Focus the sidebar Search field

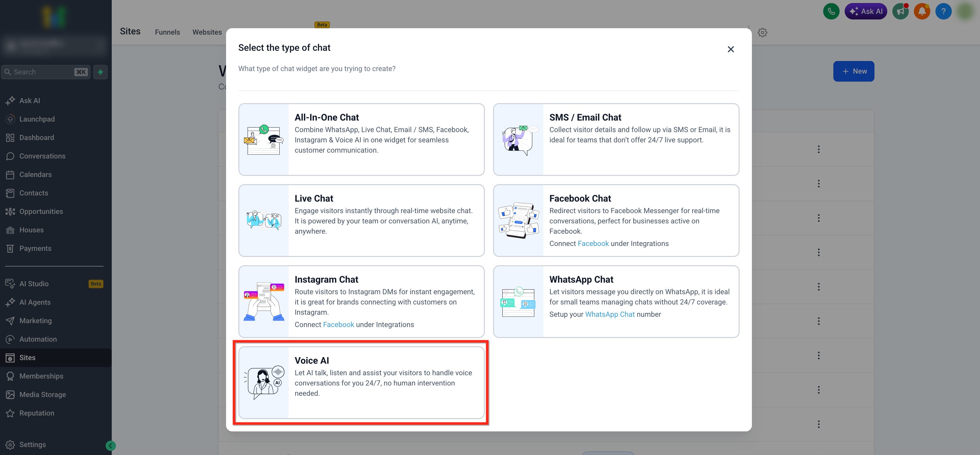tap(42, 72)
